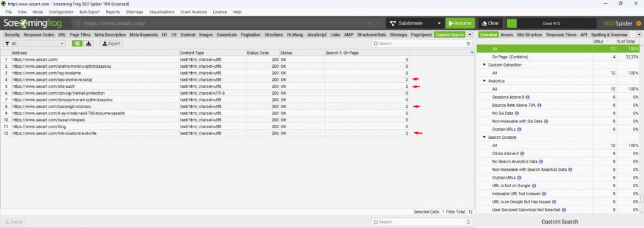Switch to list view mode
This screenshot has height=228, width=644.
click(x=77, y=43)
